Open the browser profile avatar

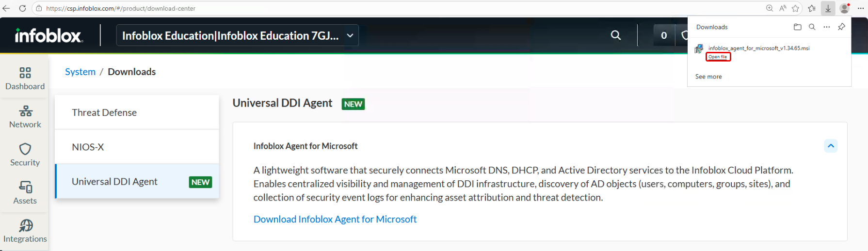(x=845, y=8)
